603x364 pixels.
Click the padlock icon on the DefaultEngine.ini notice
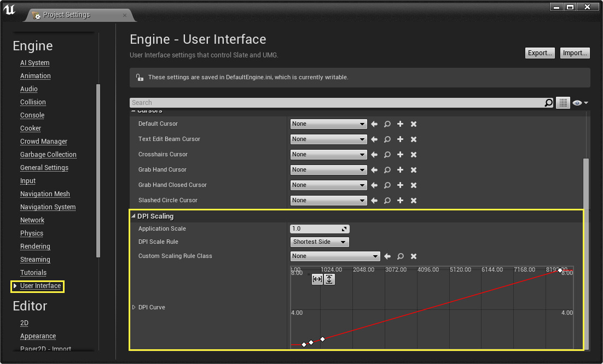(140, 77)
